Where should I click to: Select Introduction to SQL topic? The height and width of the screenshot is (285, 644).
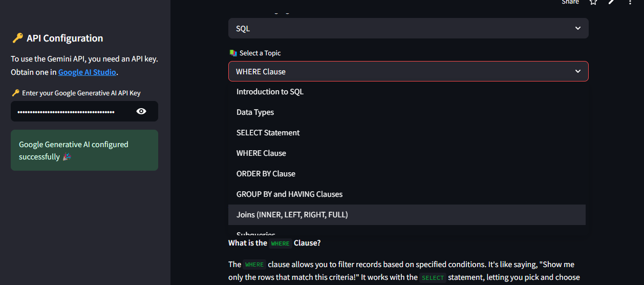coord(270,92)
